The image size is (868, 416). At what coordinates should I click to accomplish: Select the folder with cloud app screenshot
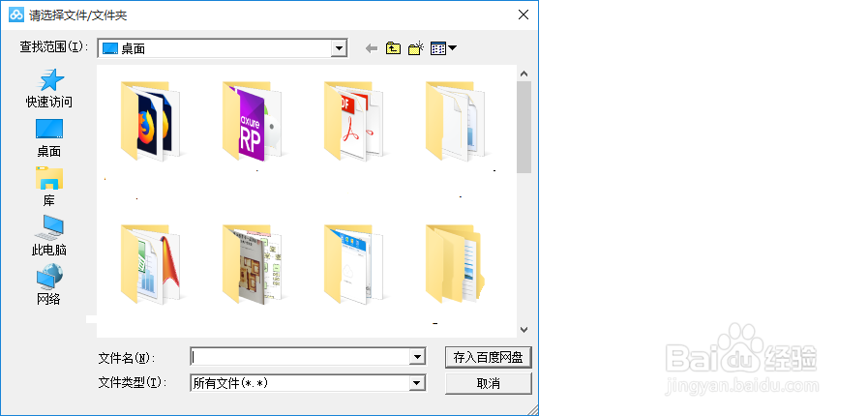click(x=354, y=264)
